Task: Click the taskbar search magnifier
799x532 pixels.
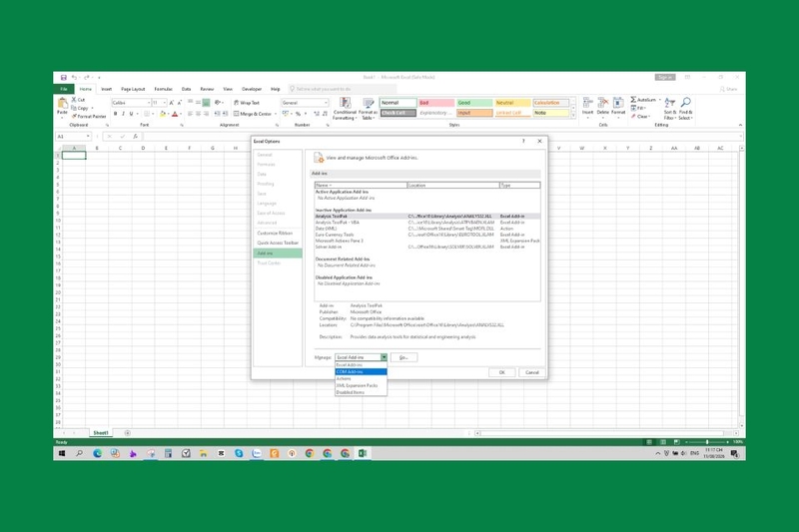Action: [x=80, y=453]
